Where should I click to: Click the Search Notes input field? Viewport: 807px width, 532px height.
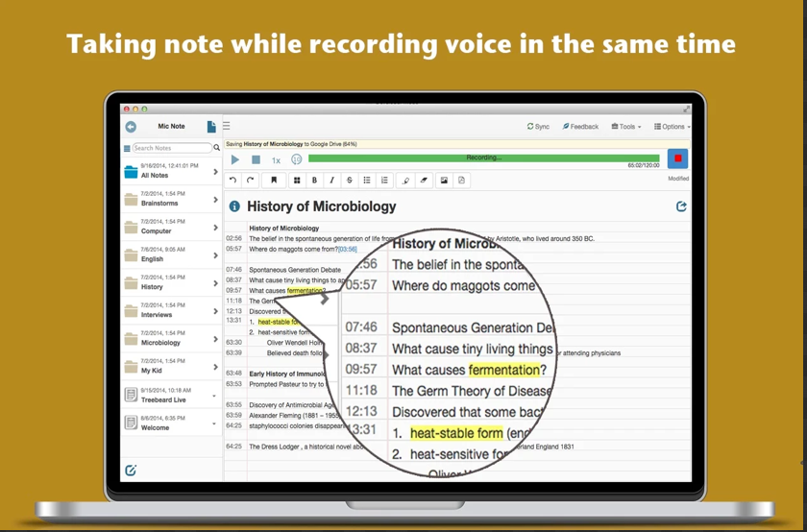click(172, 148)
